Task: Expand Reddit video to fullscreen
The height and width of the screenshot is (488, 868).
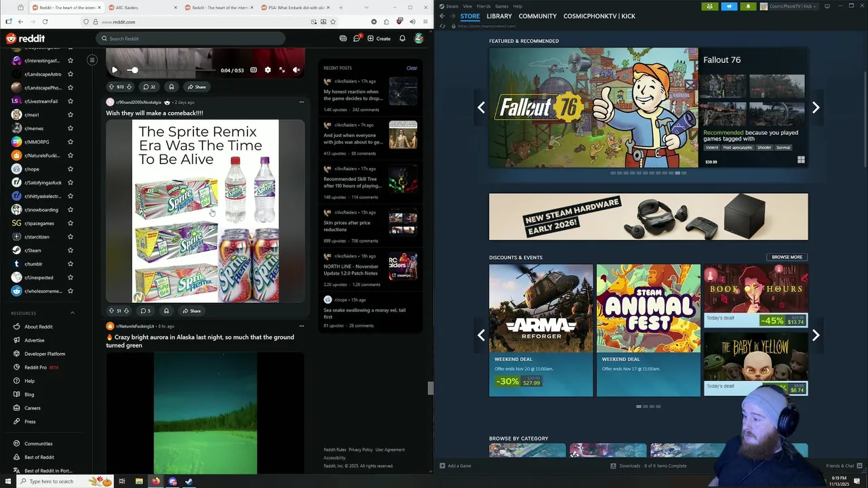Action: point(282,70)
